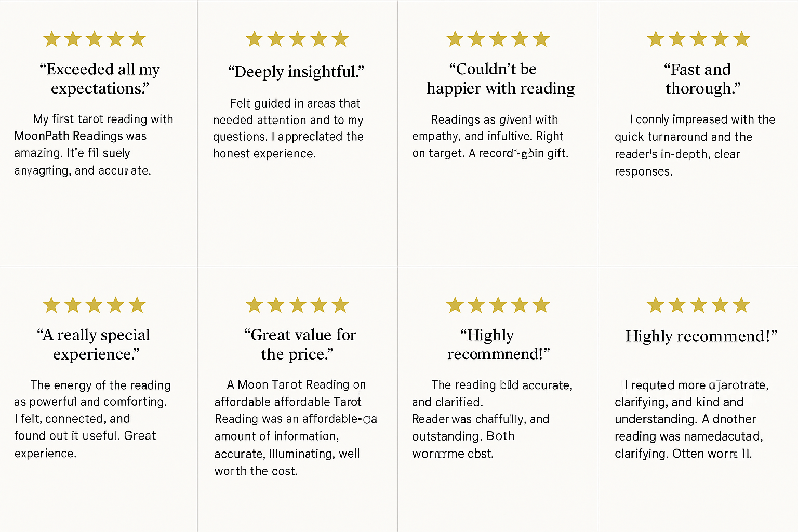Click the "Deeply insightful" review title

point(296,72)
